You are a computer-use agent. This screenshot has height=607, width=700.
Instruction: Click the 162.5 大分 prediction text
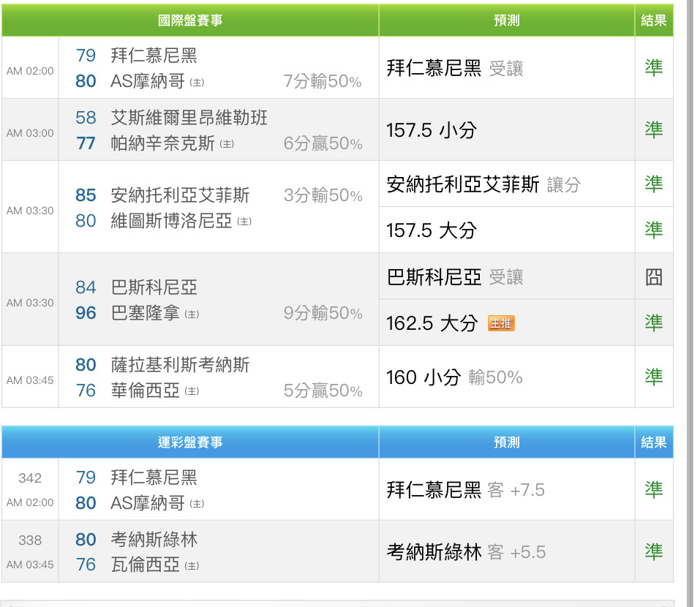432,323
